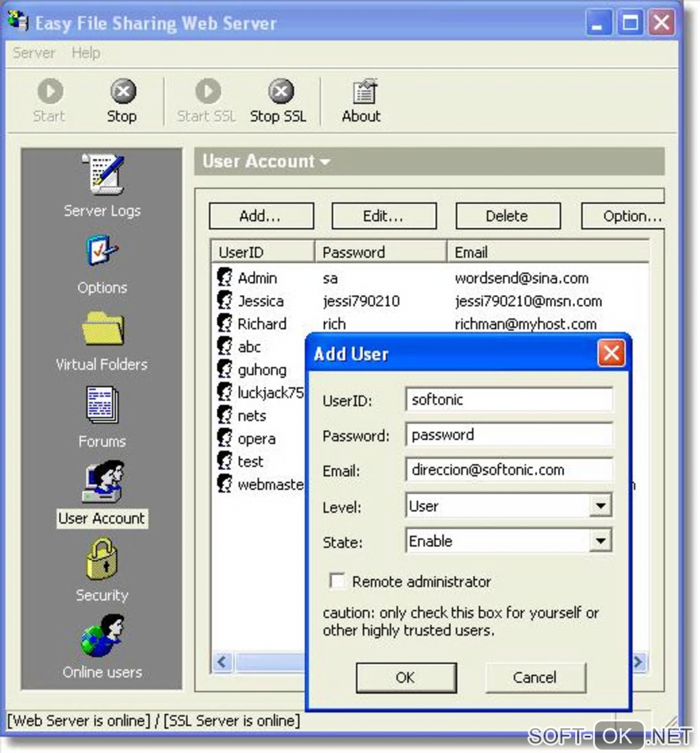Click the Web Server is online status text
This screenshot has height=753, width=700.
(79, 721)
